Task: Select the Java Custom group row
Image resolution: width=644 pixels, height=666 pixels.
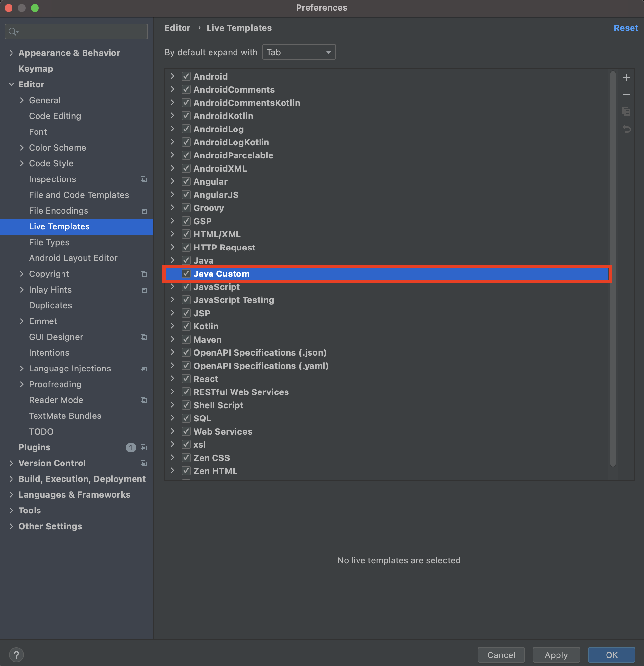Action: click(387, 274)
